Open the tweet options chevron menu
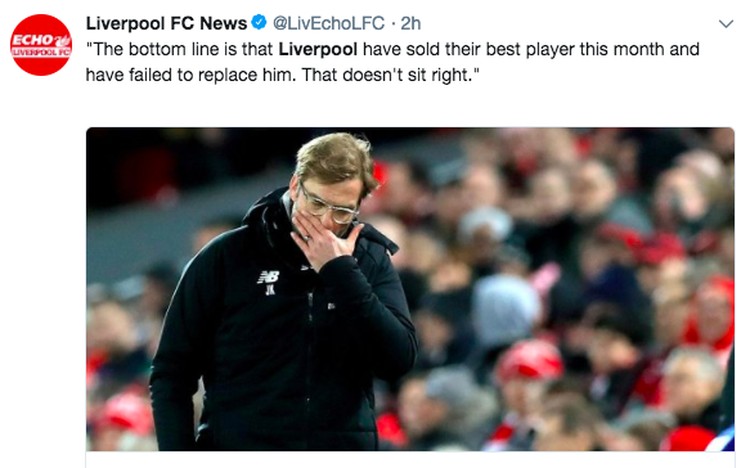The width and height of the screenshot is (750, 468). tap(726, 23)
